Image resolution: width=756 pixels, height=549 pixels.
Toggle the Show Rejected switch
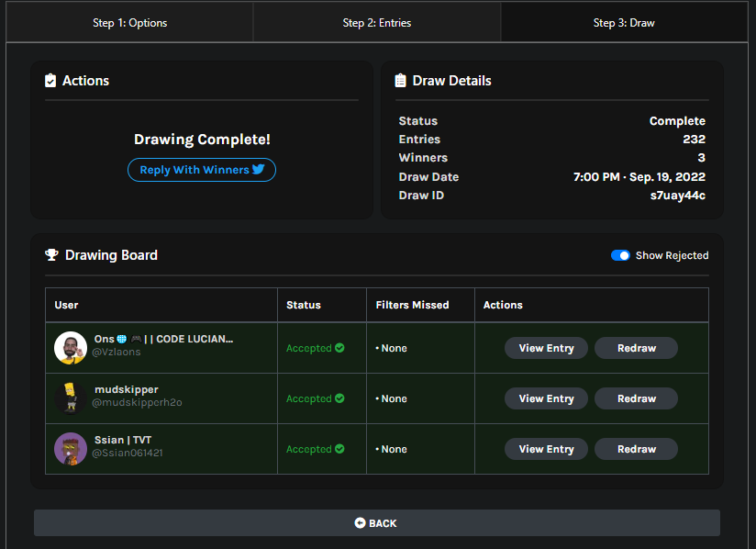620,255
